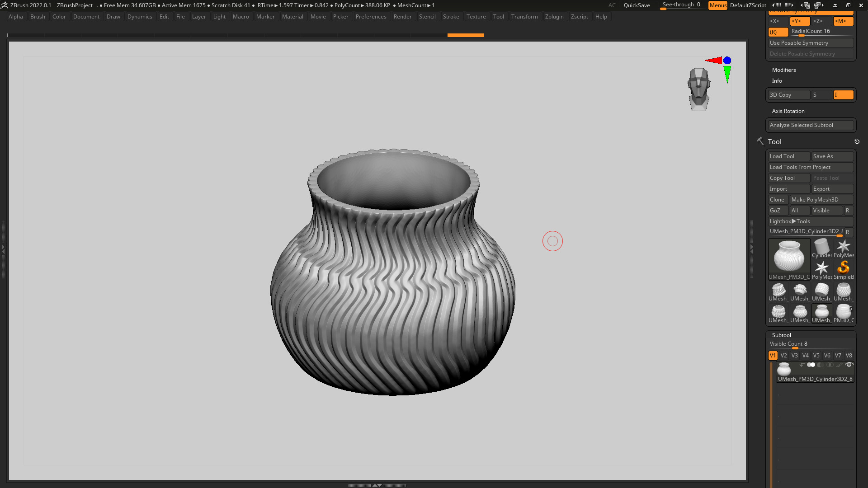Toggle the I button beside 3D Copy

coord(844,95)
